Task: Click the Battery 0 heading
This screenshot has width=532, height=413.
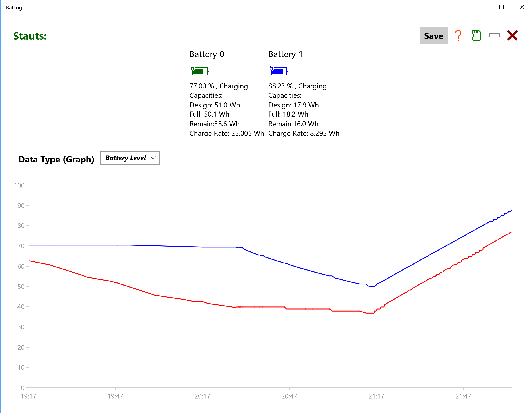Action: (x=207, y=54)
